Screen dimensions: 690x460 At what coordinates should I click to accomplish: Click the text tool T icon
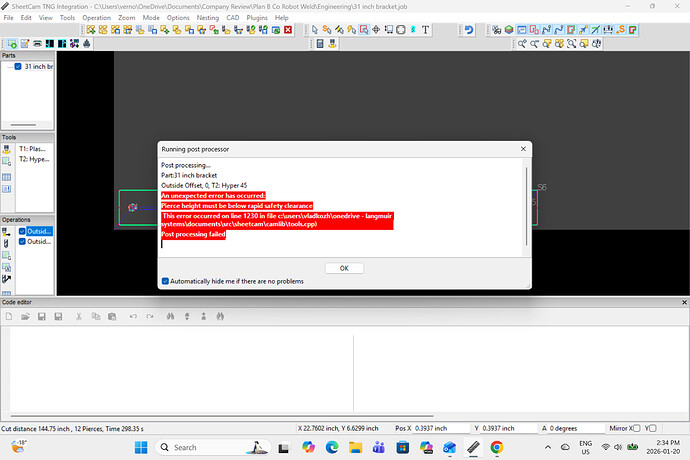tap(425, 30)
